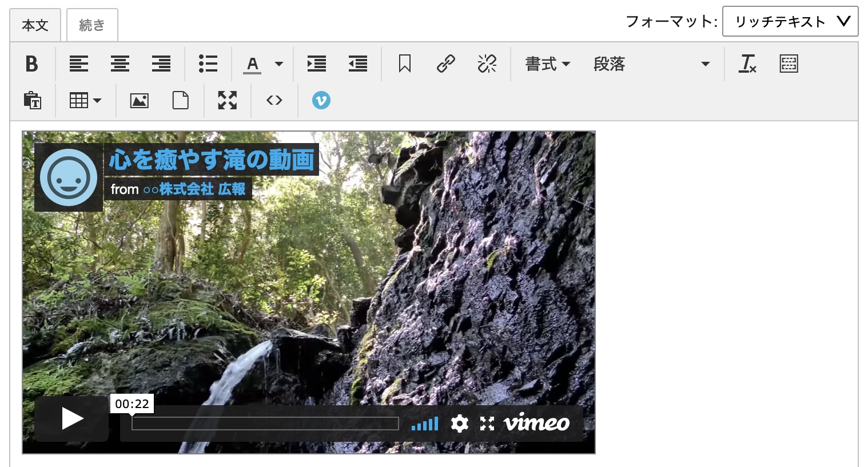Open the Vimeo player settings gear
Screen dimensions: 868x467
tap(460, 424)
